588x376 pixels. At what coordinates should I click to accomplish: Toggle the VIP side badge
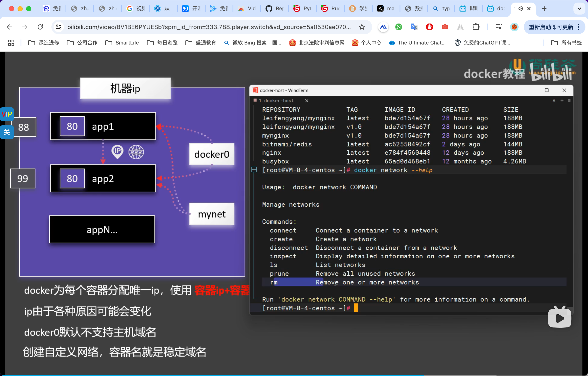(x=7, y=114)
